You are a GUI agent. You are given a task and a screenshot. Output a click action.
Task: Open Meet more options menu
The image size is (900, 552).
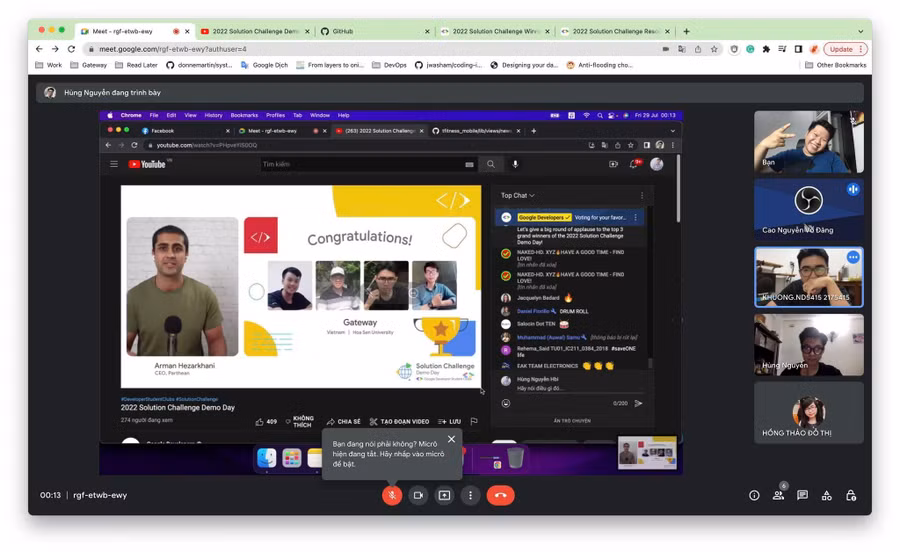coord(470,495)
